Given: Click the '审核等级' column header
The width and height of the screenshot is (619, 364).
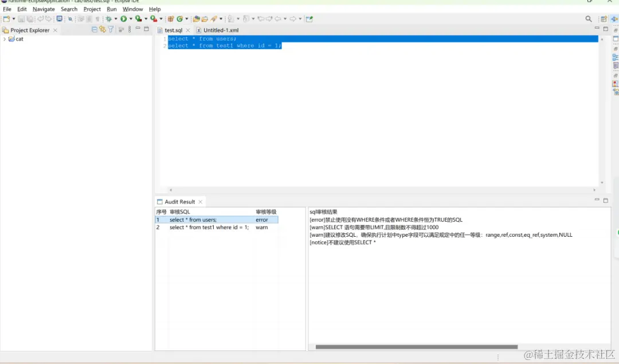Looking at the screenshot, I should (266, 212).
